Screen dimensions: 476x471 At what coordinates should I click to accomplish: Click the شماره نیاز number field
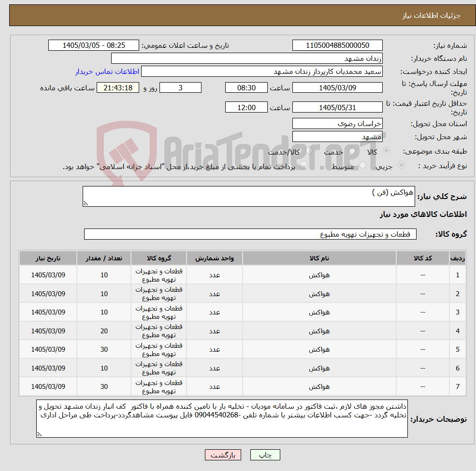point(337,45)
